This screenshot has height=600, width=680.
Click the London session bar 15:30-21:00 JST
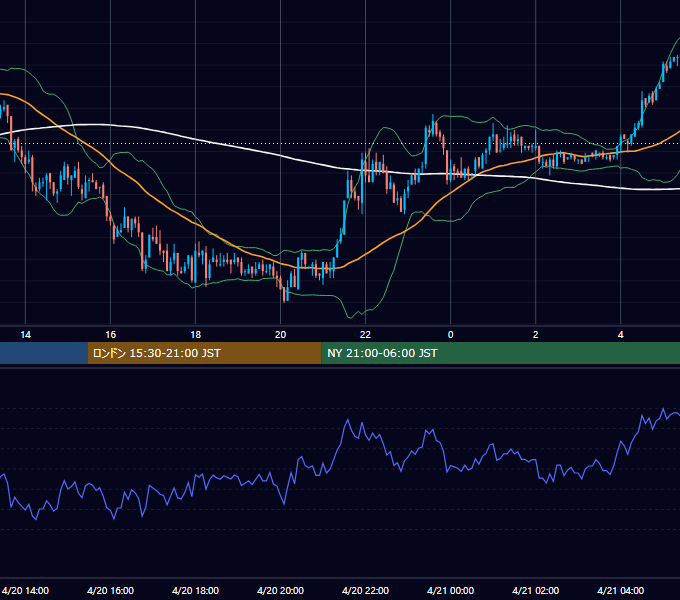click(204, 353)
